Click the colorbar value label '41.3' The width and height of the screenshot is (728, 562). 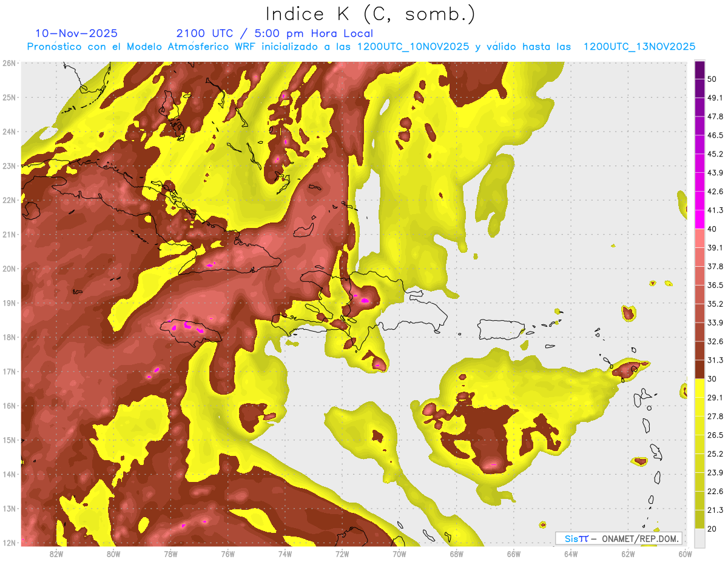[x=714, y=210]
